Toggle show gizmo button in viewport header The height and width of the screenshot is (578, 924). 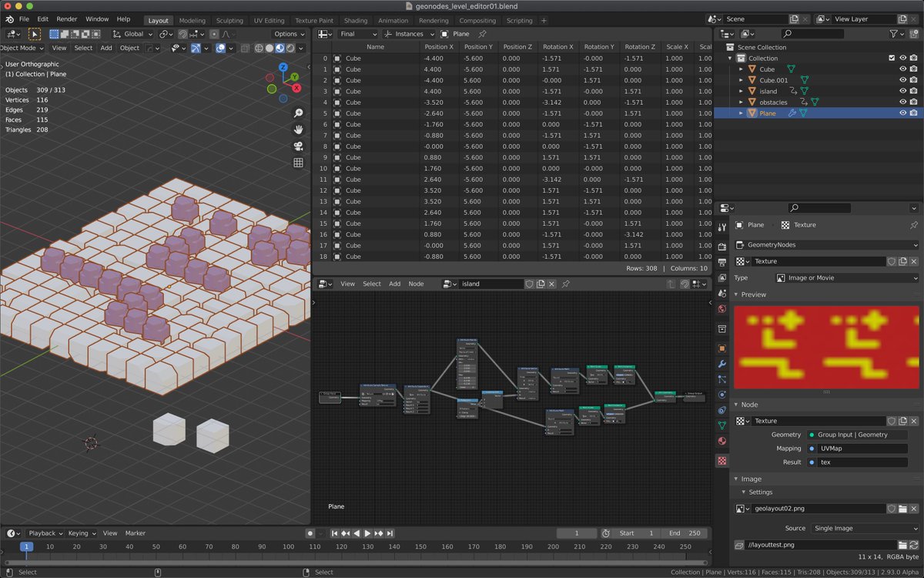tap(196, 48)
